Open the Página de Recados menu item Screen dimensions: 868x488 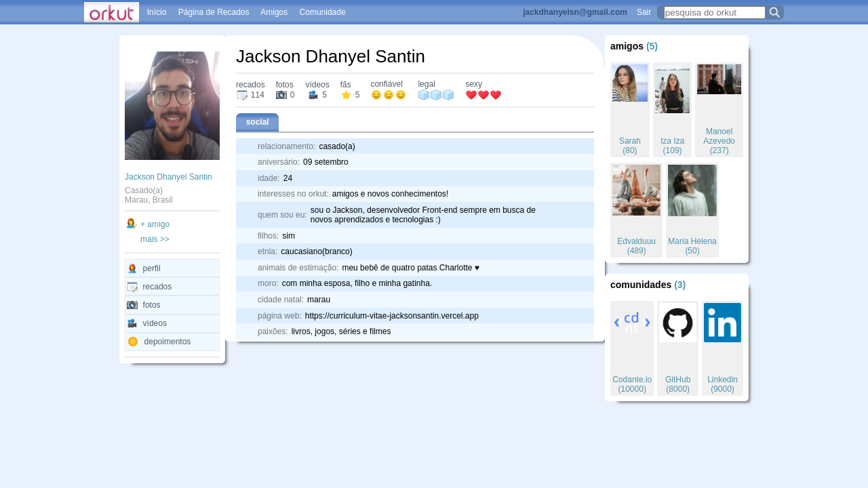(213, 12)
